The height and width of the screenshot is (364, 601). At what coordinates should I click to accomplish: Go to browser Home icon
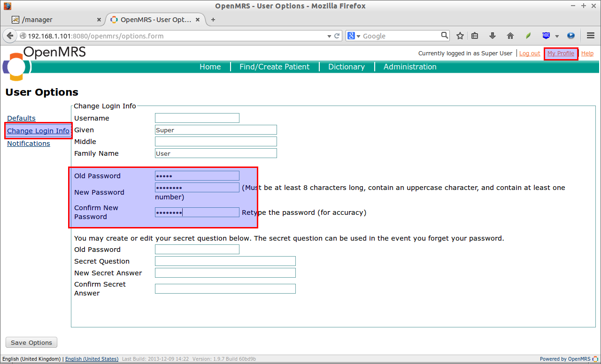pyautogui.click(x=510, y=36)
